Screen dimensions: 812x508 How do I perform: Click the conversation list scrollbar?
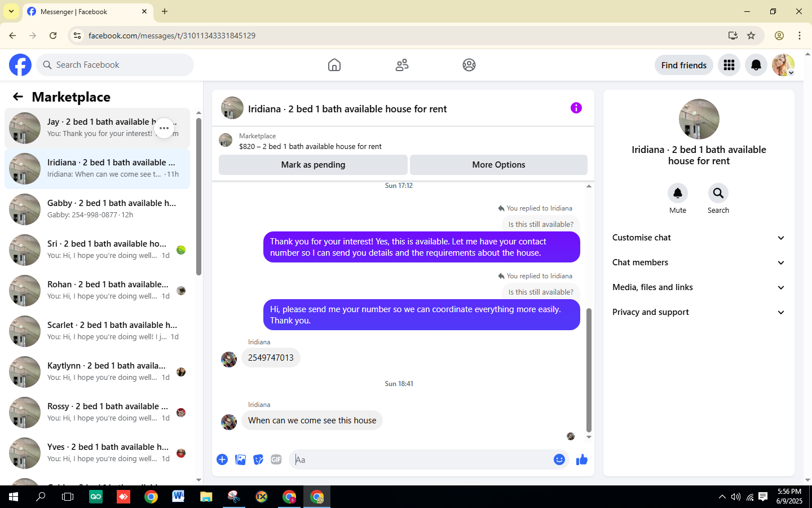[198, 196]
